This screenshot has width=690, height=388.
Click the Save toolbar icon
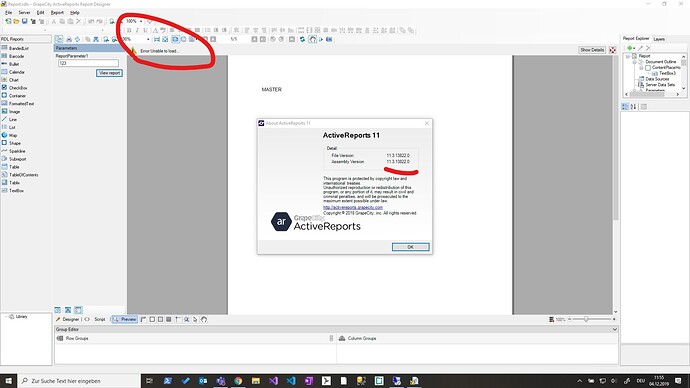tap(25, 21)
